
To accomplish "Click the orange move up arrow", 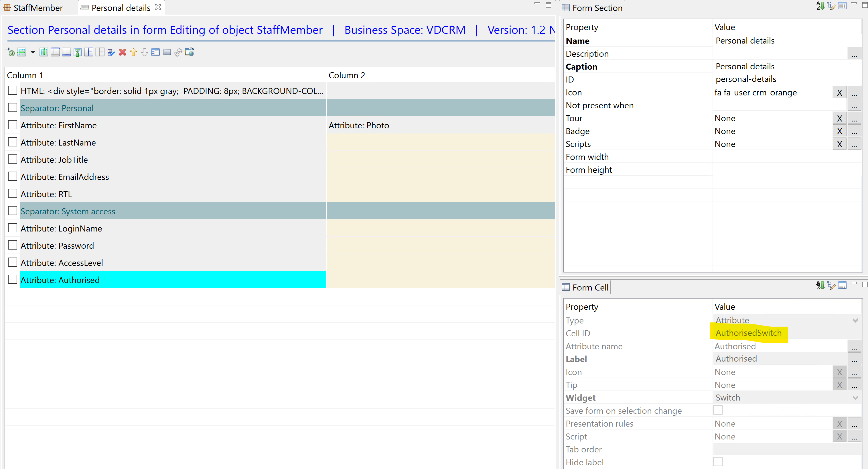I will pyautogui.click(x=133, y=52).
